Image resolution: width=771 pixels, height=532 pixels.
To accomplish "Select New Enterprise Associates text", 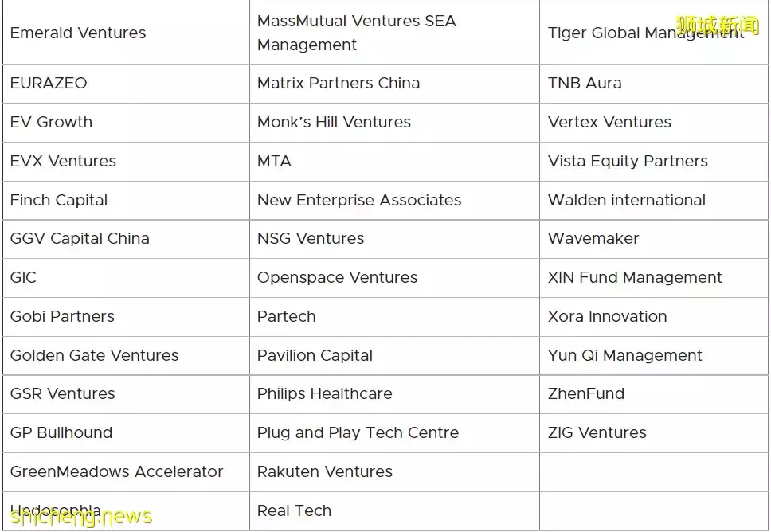I will pos(358,200).
